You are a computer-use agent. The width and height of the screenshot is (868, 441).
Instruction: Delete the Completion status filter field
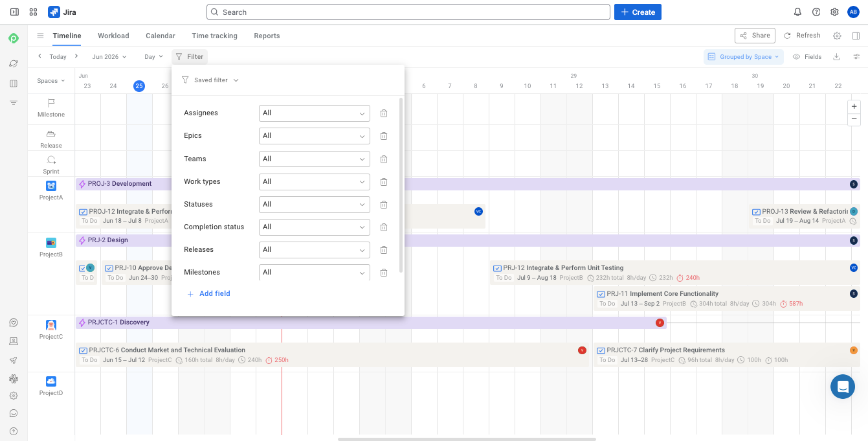[x=384, y=227]
